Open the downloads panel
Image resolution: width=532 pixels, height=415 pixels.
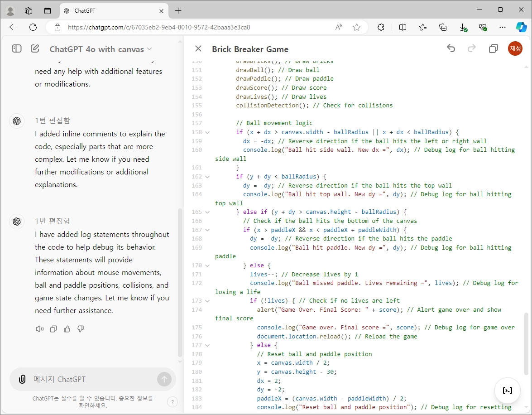click(463, 27)
